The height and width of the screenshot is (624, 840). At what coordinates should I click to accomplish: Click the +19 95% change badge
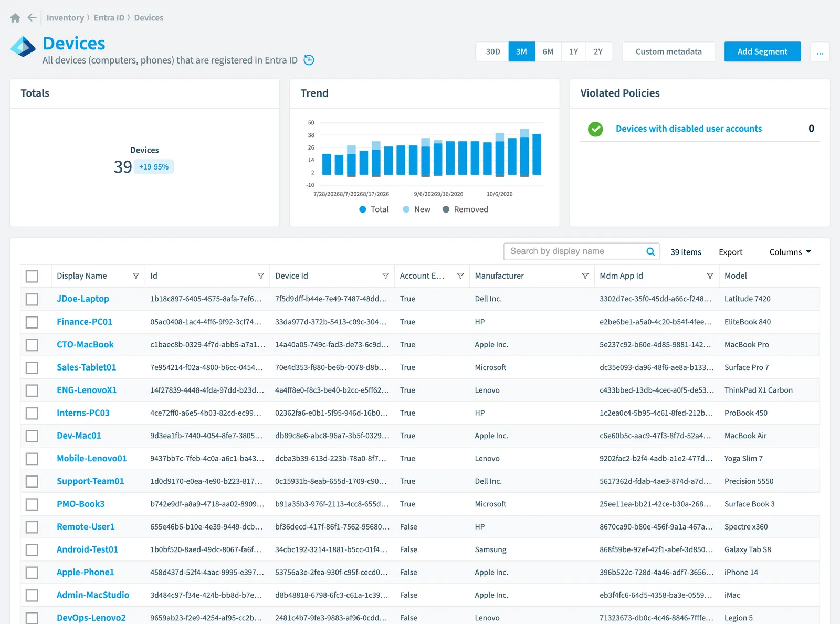click(154, 167)
